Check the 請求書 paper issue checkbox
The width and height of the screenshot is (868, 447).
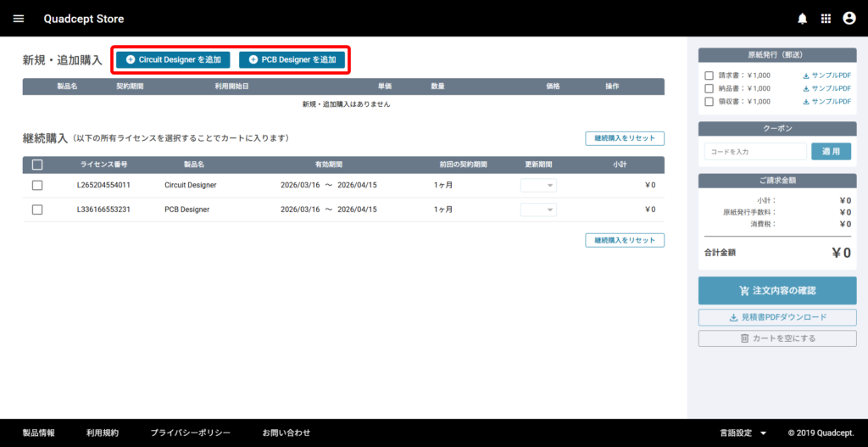pyautogui.click(x=709, y=75)
